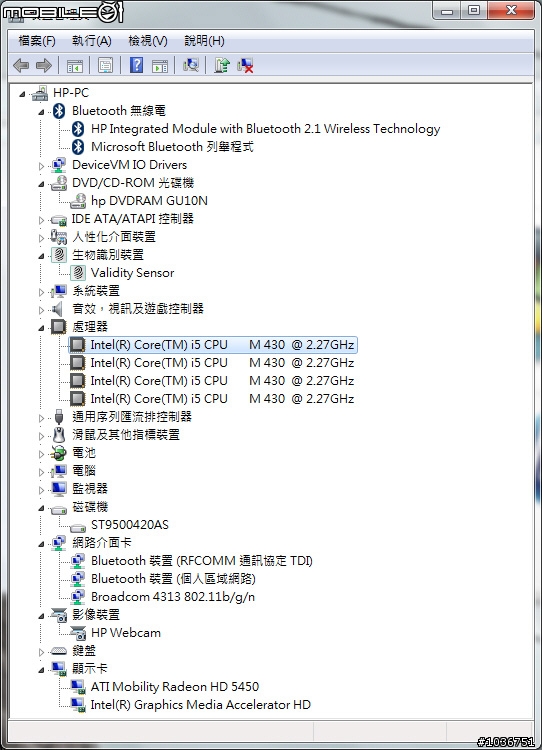Select Intel(R) Graphics Media Accelerator HD
Viewport: 542px width, 750px height.
click(x=201, y=705)
